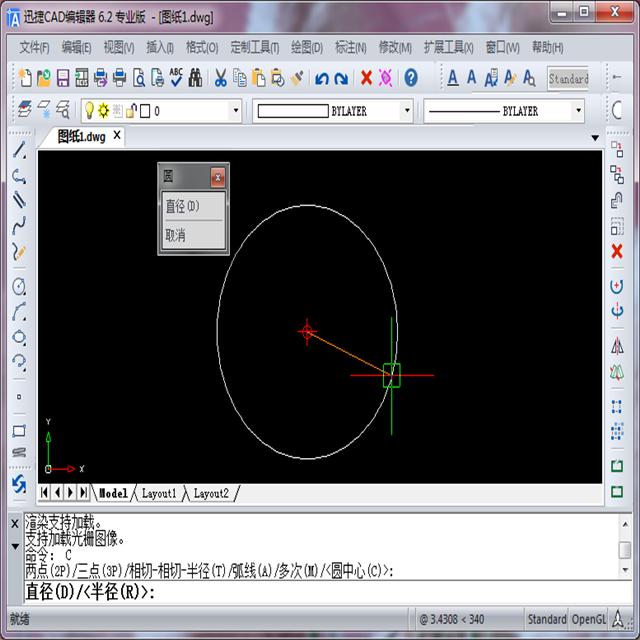Click the Undo arrow icon
This screenshot has height=640, width=640.
(x=322, y=78)
